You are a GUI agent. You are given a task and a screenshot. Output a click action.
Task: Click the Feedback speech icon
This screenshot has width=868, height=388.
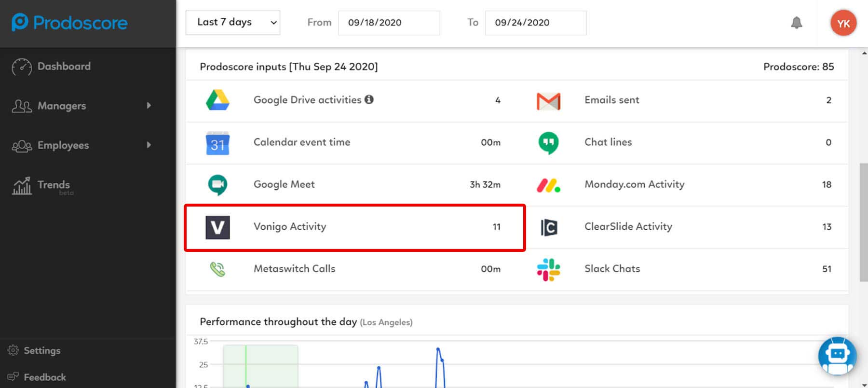pos(13,376)
